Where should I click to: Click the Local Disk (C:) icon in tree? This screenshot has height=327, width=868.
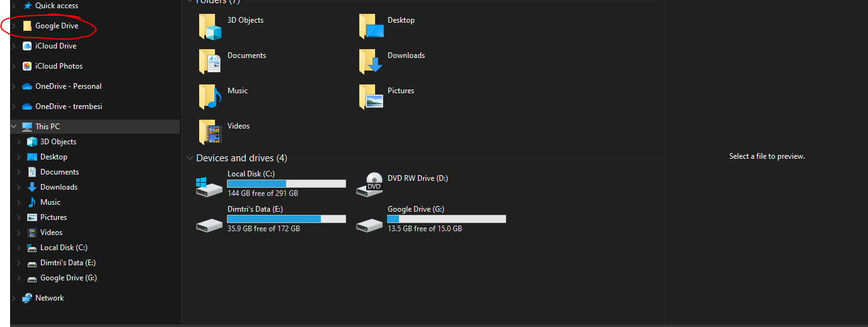[x=32, y=248]
